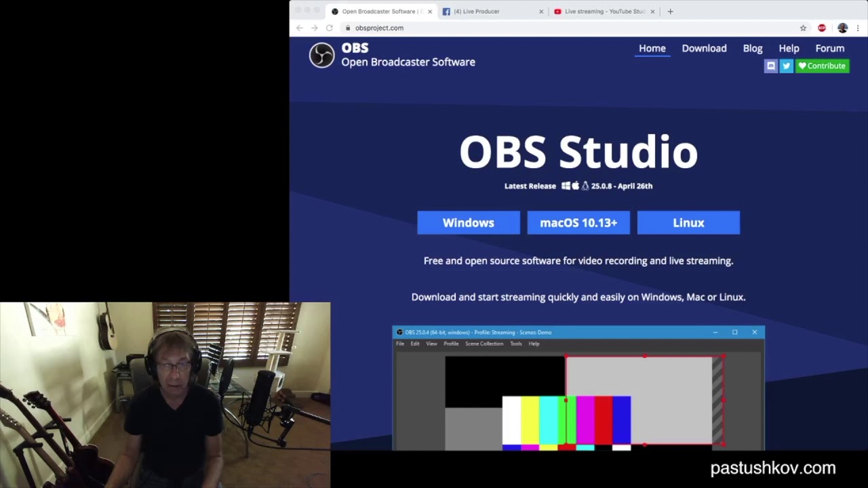This screenshot has height=488, width=868.
Task: Open the Download nav link
Action: (704, 48)
